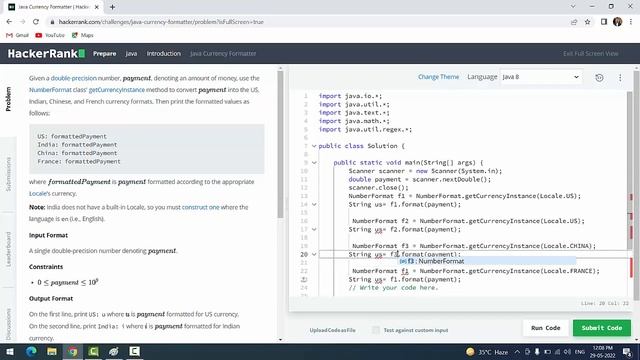Open a new browser tab
Image resolution: width=640 pixels, height=360 pixels.
[x=112, y=7]
